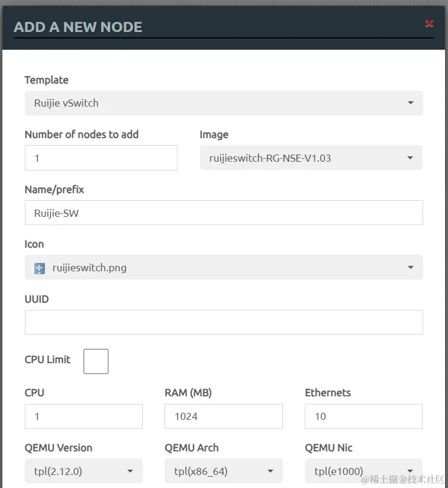The height and width of the screenshot is (488, 448).
Task: Click the RAM (MB) input field
Action: coord(223,416)
